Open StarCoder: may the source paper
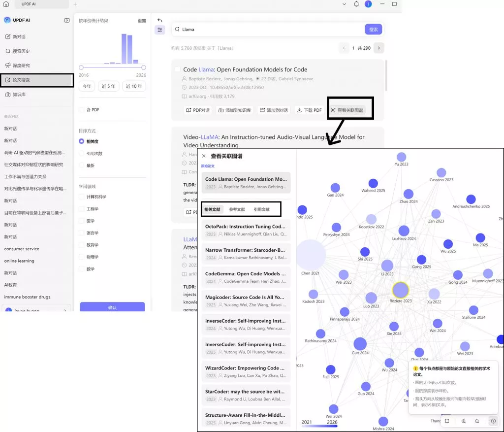The height and width of the screenshot is (432, 504). point(246,395)
